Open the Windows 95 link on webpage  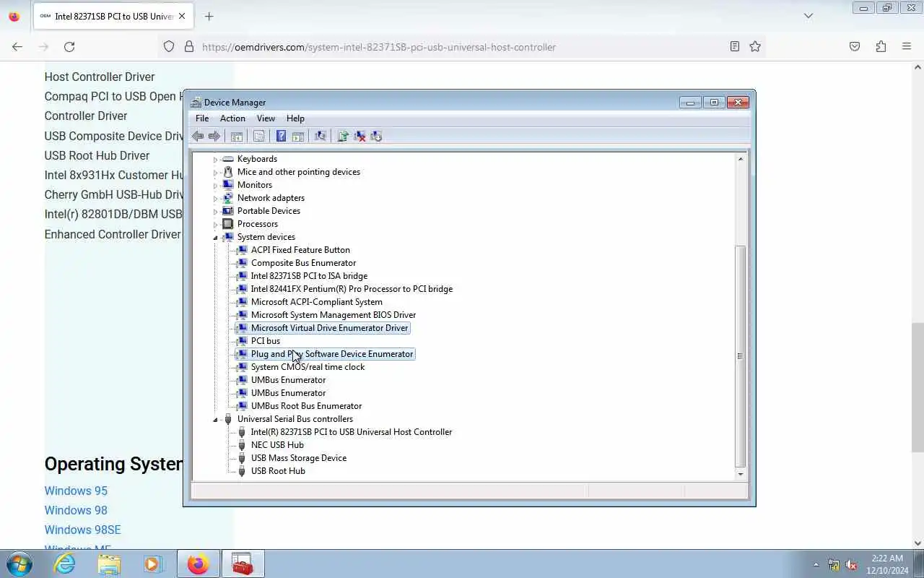coord(76,491)
